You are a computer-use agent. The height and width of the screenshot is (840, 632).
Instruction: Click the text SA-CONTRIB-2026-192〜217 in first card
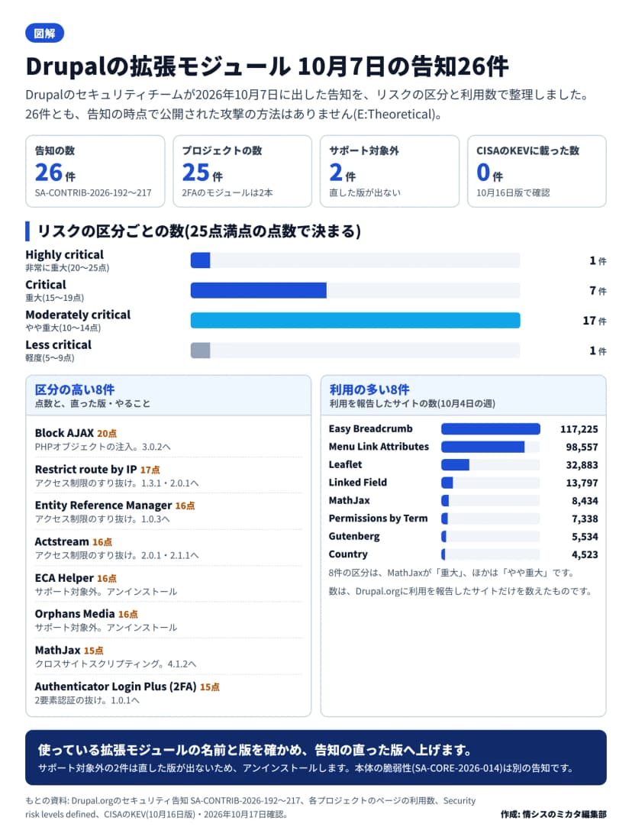point(93,193)
